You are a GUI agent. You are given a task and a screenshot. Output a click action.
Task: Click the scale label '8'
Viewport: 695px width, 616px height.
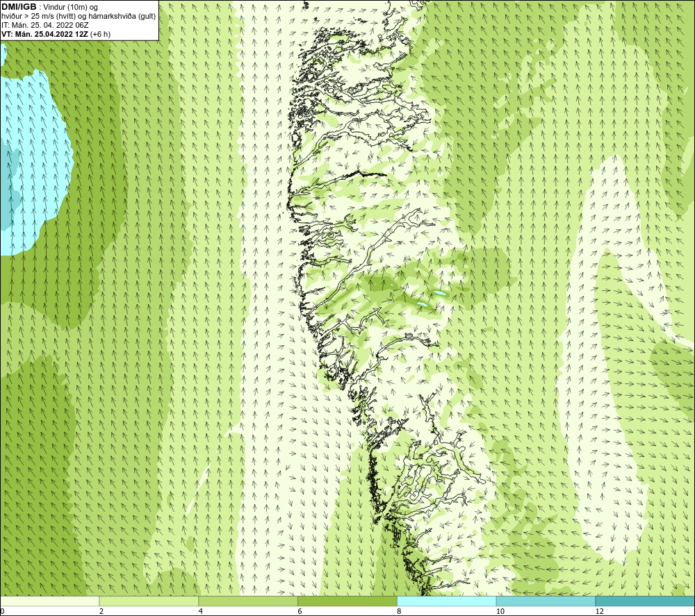(400, 612)
